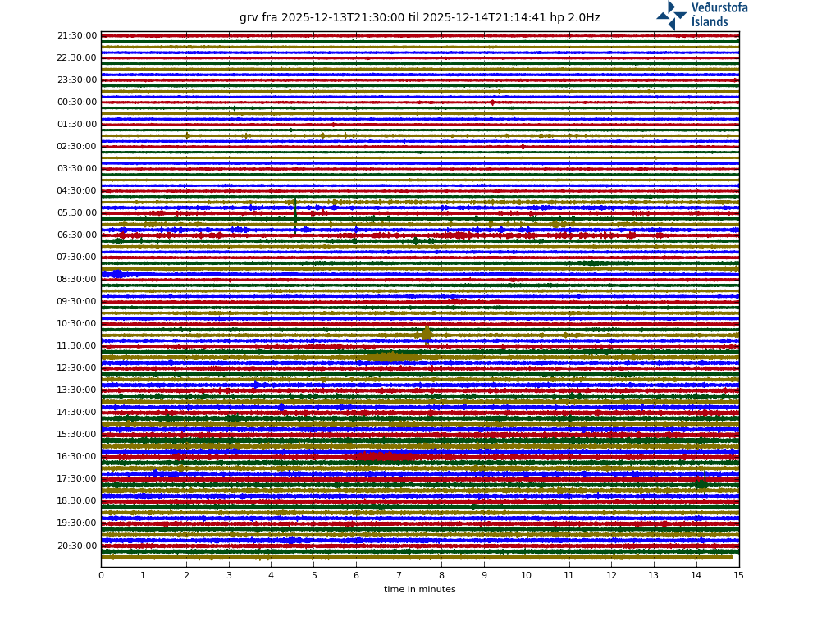840x630 pixels.
Task: Click the large red burst on the 16:30 trace
Action: coord(384,456)
